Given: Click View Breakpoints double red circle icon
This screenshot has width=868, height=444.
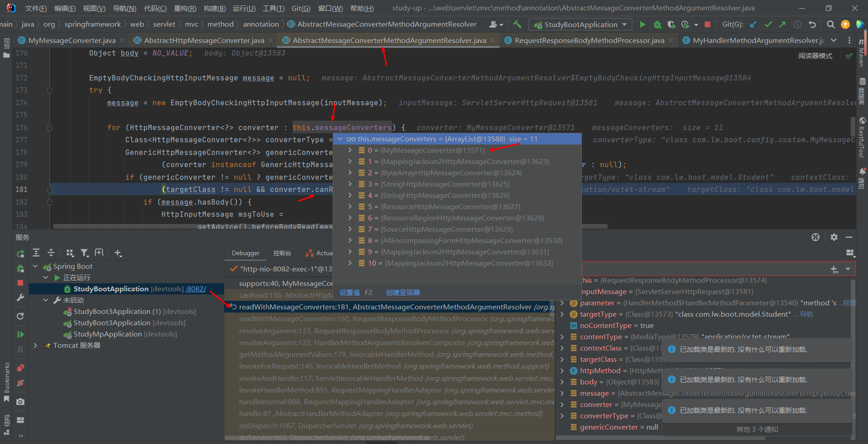Looking at the screenshot, I should click(x=20, y=368).
